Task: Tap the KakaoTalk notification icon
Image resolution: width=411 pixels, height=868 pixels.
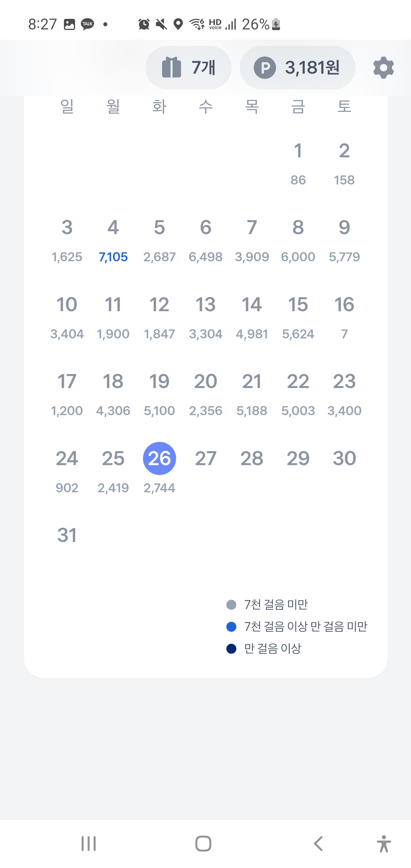Action: click(x=88, y=24)
